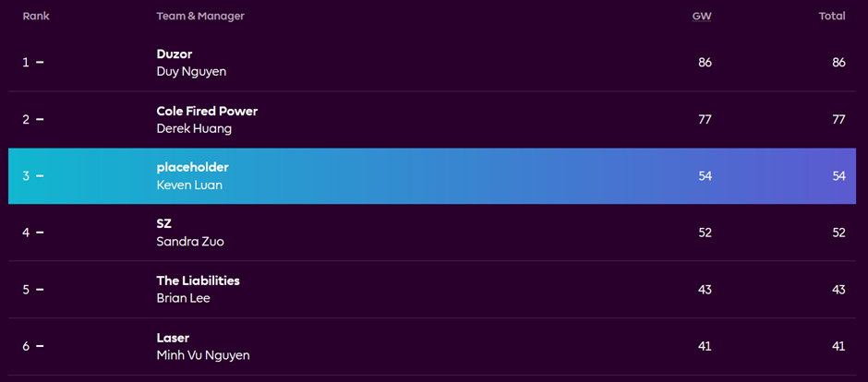Click the underlined GW column header
The width and height of the screenshot is (868, 382).
[x=702, y=17]
